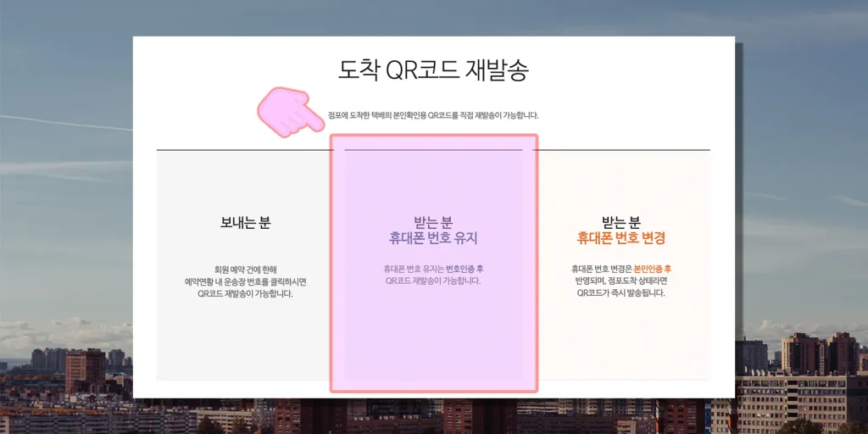Click the 휴대폰 번호 유지 title text
868x434 pixels.
coord(433,238)
